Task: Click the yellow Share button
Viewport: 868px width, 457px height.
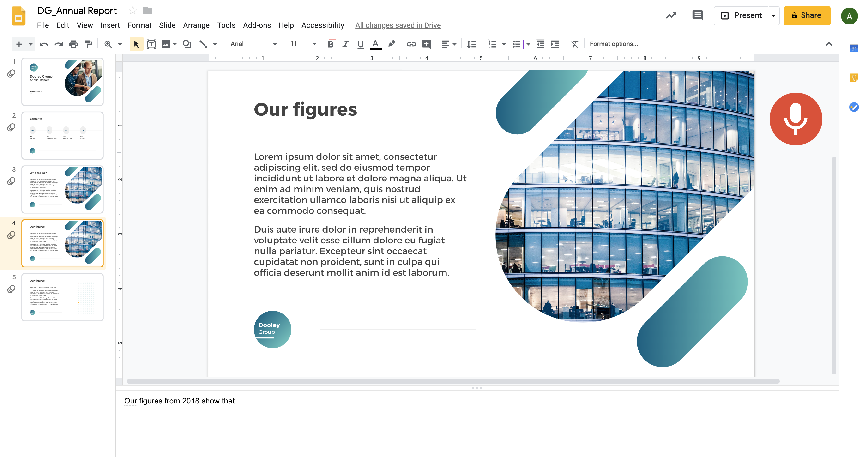Action: pyautogui.click(x=807, y=16)
